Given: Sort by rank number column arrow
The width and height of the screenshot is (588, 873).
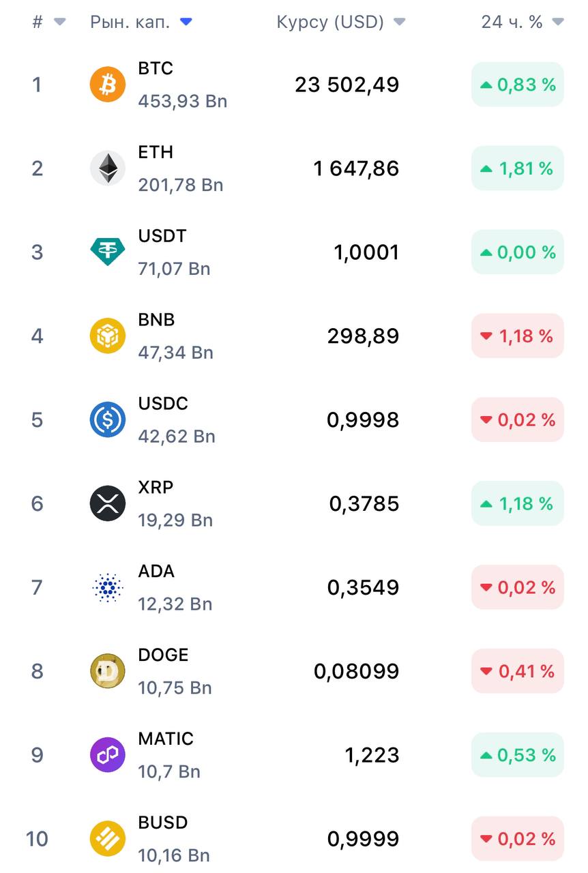Looking at the screenshot, I should 60,23.
